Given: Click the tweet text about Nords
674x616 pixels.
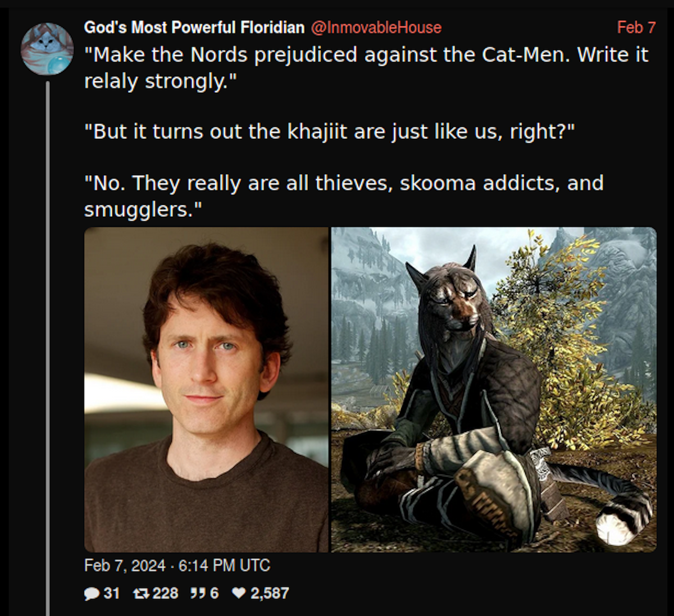Looking at the screenshot, I should pos(366,68).
